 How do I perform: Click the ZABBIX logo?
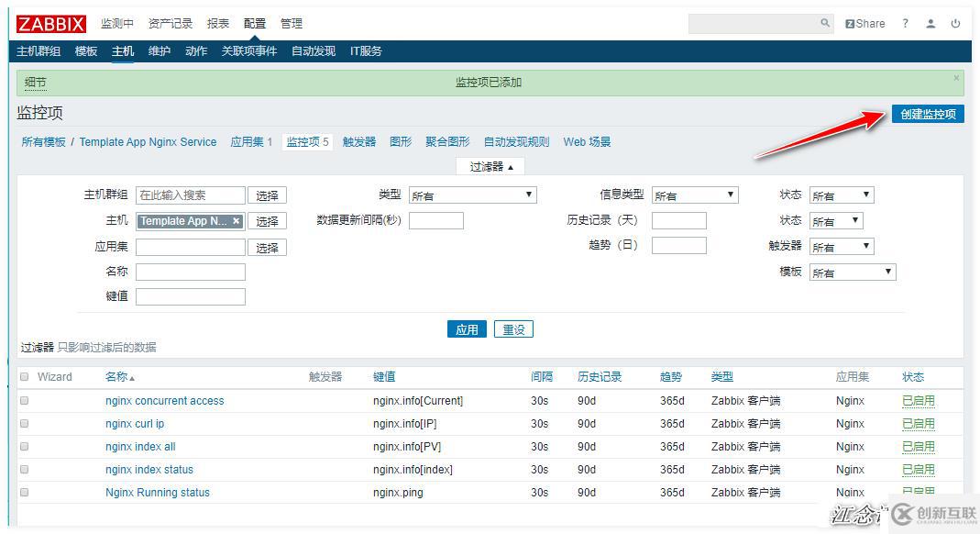[x=51, y=24]
